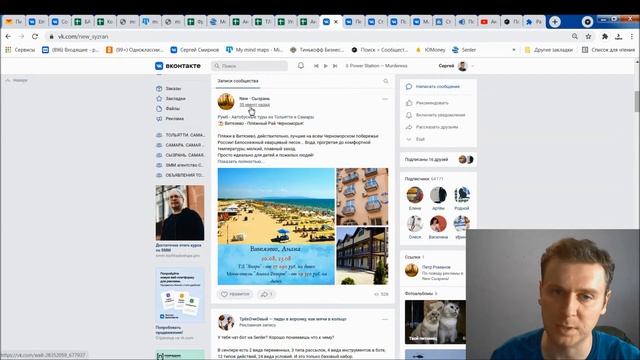
Task: Open the Другие закладки folder
Action: click(549, 50)
